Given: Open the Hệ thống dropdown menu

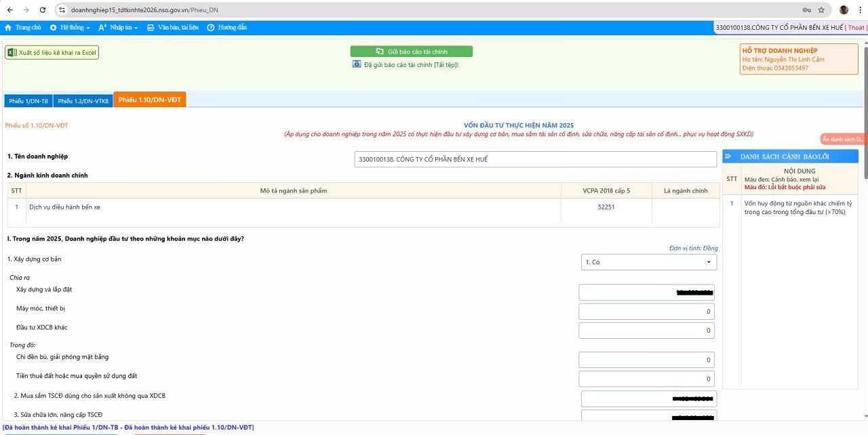Looking at the screenshot, I should tap(70, 28).
